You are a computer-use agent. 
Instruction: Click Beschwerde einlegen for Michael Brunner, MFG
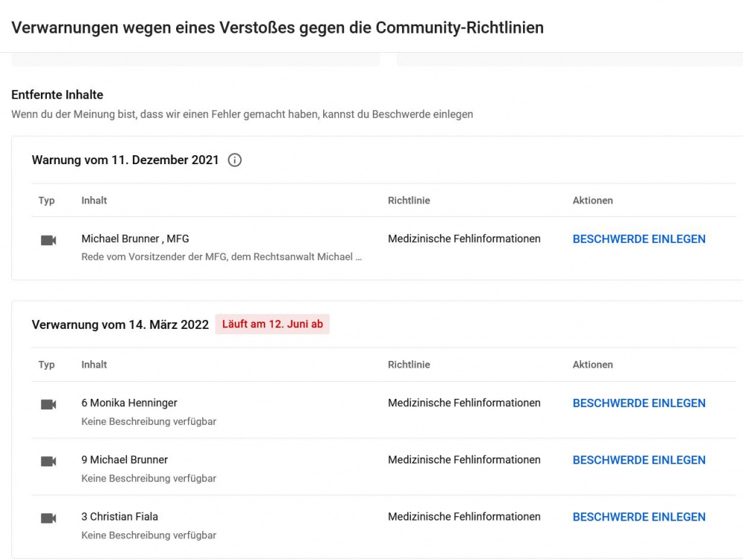pos(639,239)
